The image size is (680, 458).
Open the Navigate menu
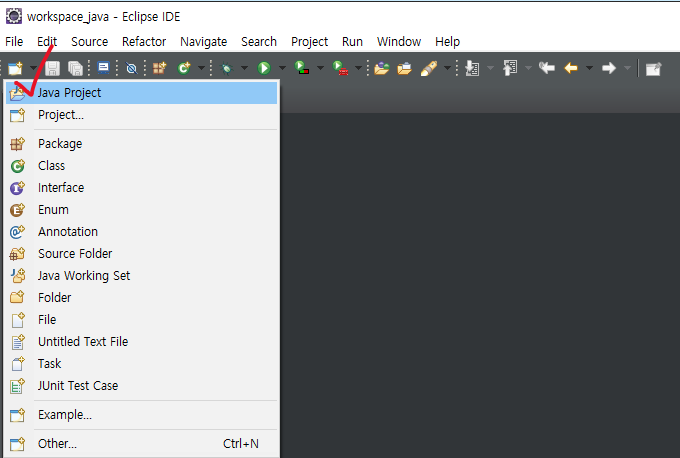(x=203, y=42)
